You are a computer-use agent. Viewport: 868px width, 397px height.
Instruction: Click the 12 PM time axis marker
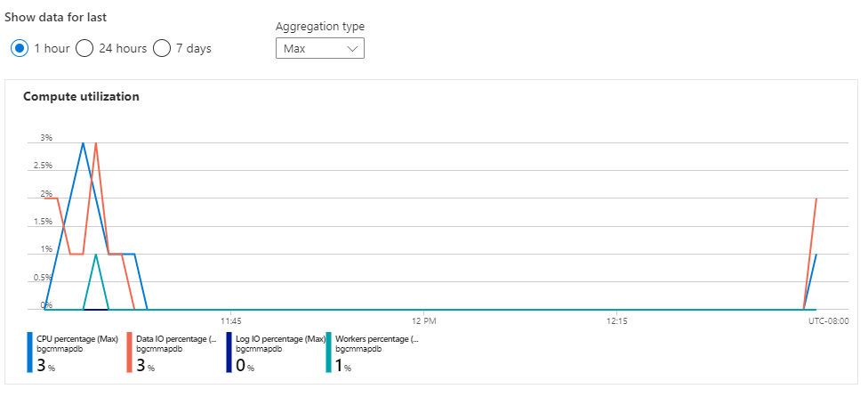point(423,320)
